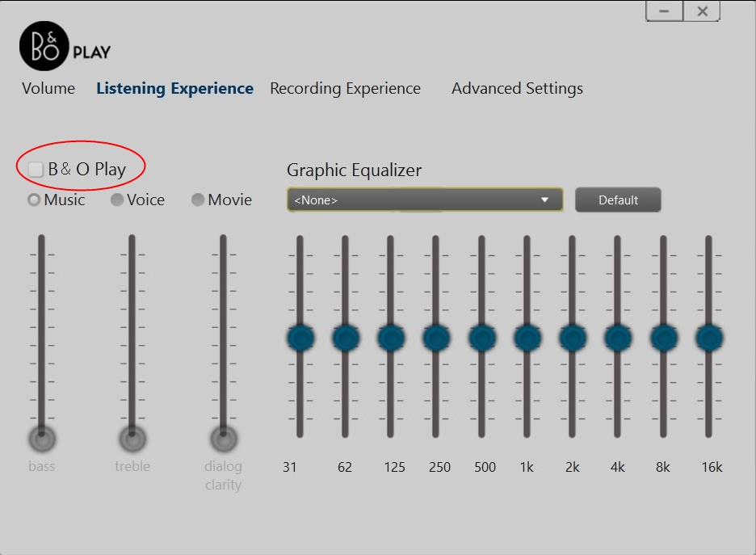This screenshot has height=555, width=756.
Task: Click the 2k equalizer knob
Action: [573, 338]
